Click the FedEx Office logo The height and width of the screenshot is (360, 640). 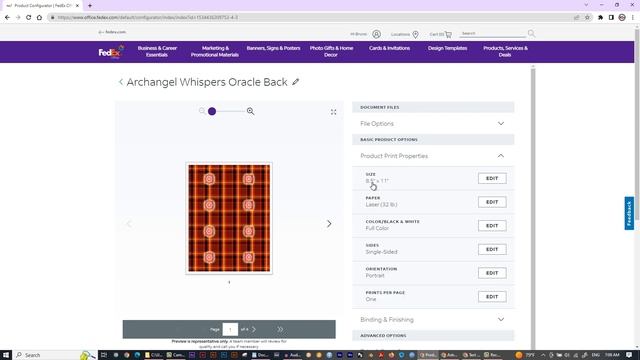111,52
